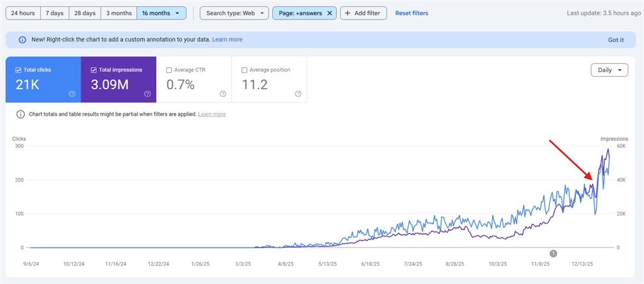Image resolution: width=644 pixels, height=284 pixels.
Task: Toggle the Total clicks checkbox
Action: point(18,70)
